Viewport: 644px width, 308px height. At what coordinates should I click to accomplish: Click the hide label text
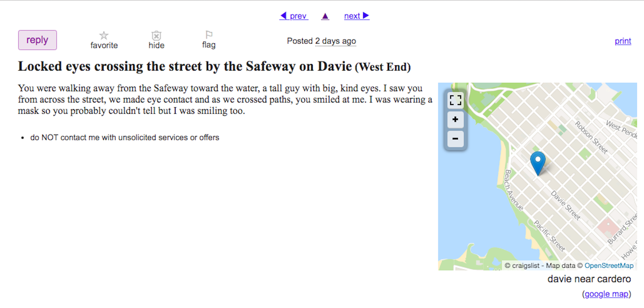(156, 45)
